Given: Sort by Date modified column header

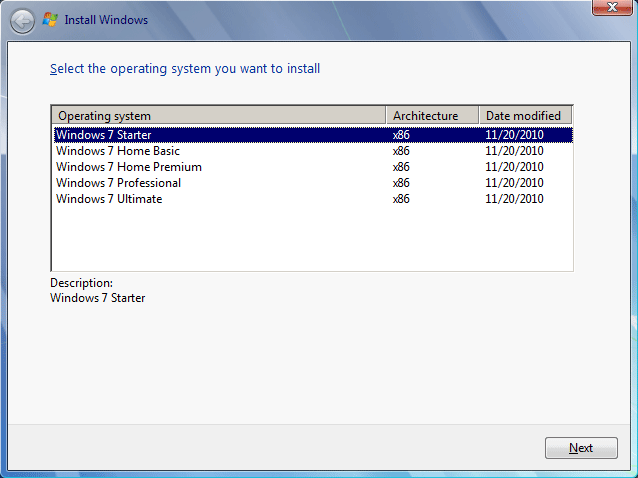Looking at the screenshot, I should pyautogui.click(x=526, y=116).
